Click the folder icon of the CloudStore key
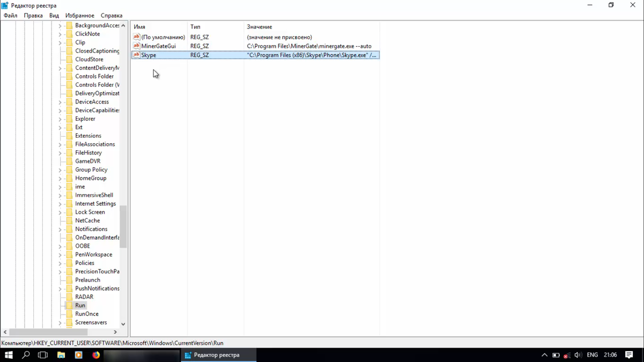 click(69, 60)
